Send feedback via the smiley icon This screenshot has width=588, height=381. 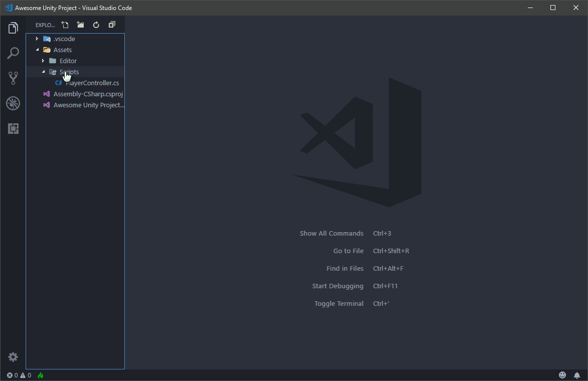pos(562,374)
